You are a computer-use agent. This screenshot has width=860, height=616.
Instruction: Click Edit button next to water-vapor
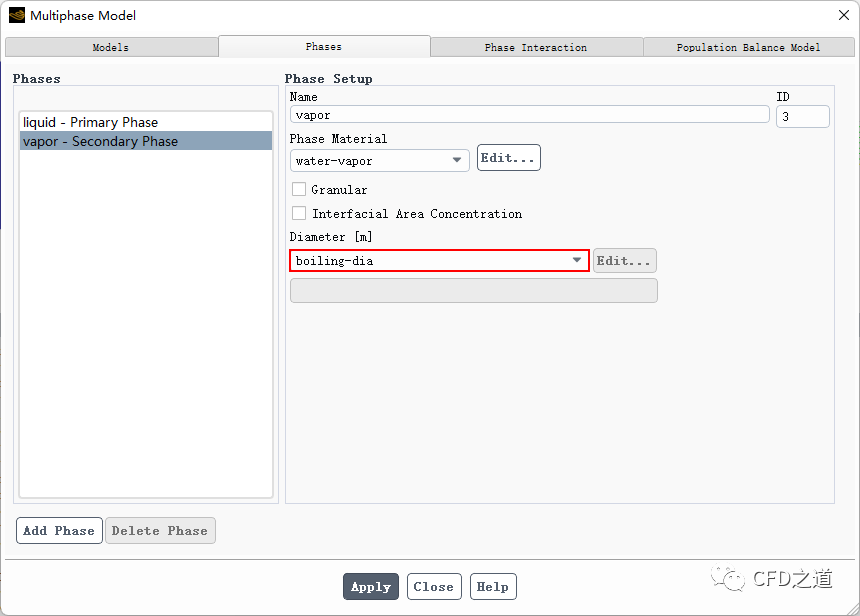(x=508, y=158)
